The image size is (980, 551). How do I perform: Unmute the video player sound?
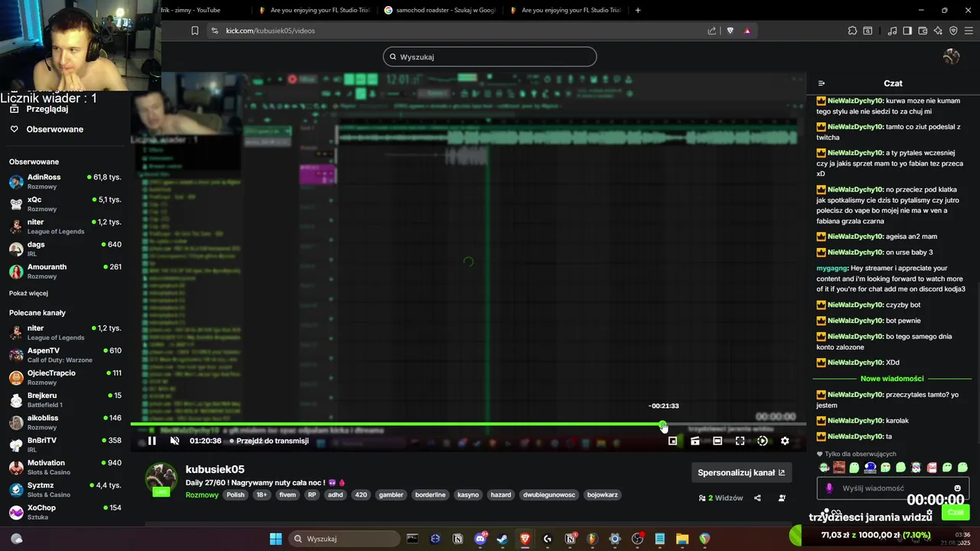[x=175, y=441]
